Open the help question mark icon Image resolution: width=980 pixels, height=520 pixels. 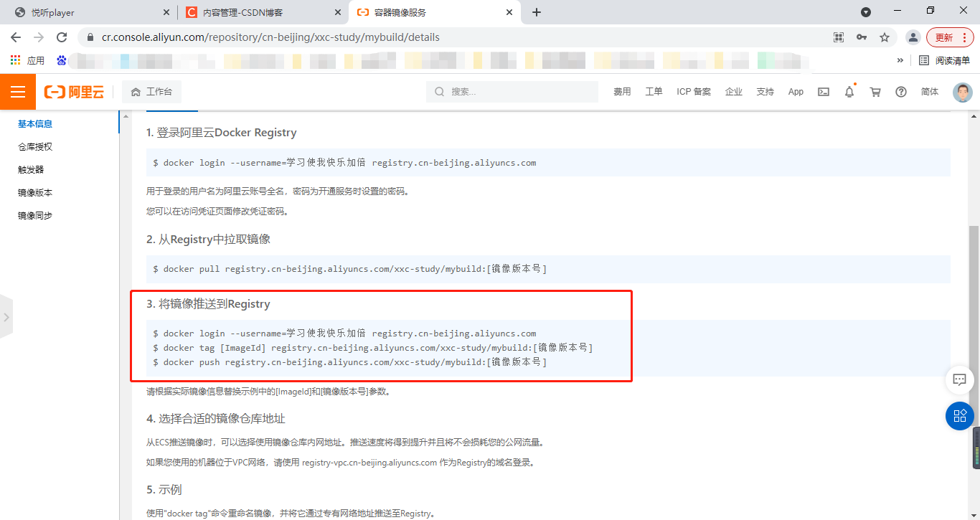click(901, 92)
